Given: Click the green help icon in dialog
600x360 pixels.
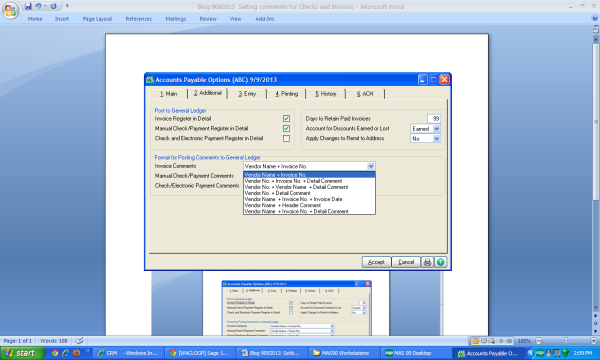Looking at the screenshot, I should 440,262.
